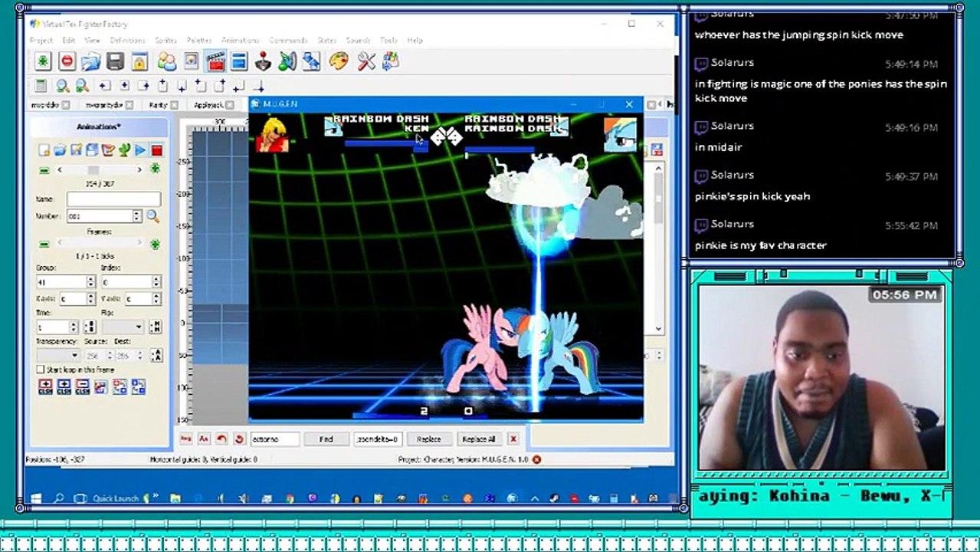
Task: Open the Definitions people icon
Action: (x=166, y=61)
